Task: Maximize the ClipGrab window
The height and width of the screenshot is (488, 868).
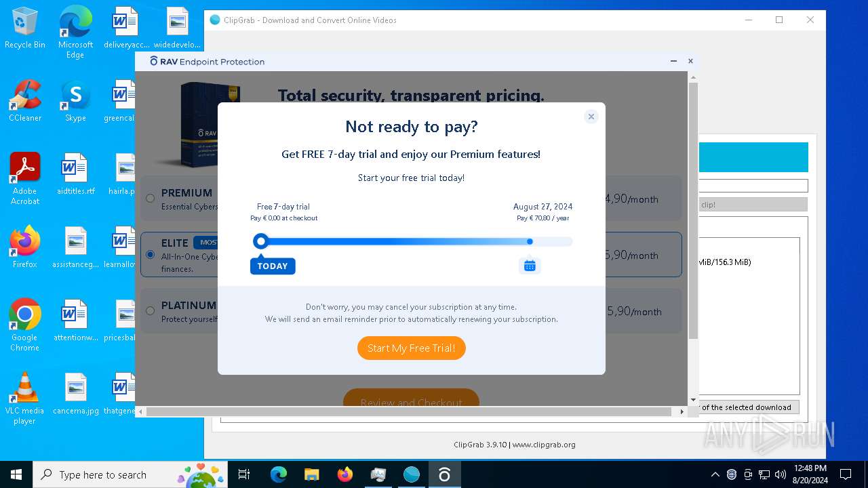Action: tap(779, 20)
